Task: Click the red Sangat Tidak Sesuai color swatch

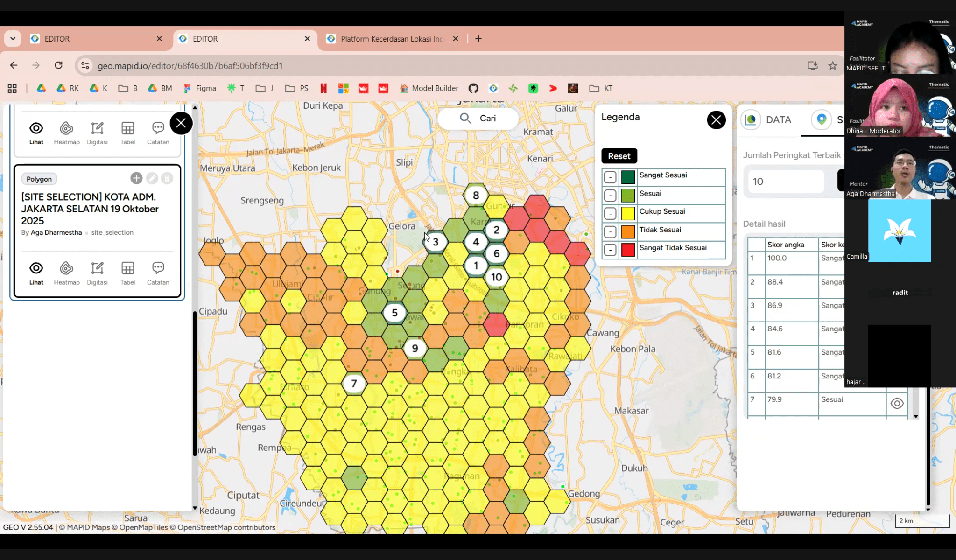Action: coord(628,250)
